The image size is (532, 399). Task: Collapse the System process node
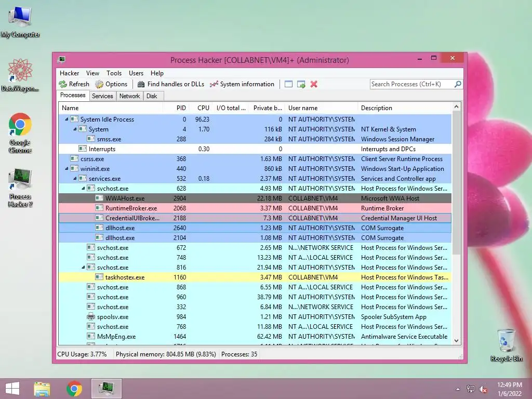click(75, 129)
